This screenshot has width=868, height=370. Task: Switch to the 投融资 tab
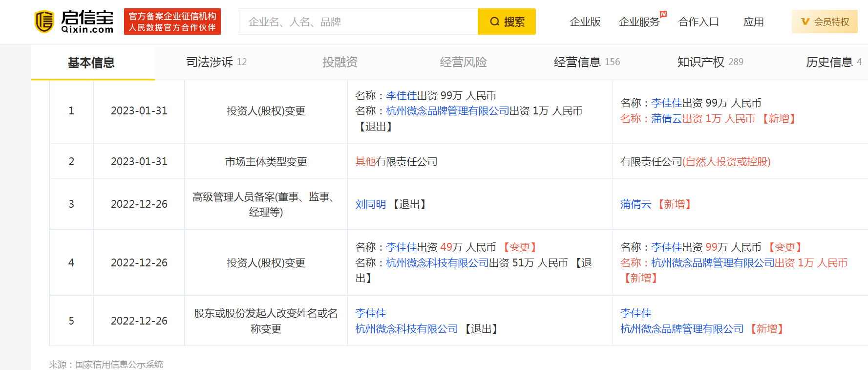[x=340, y=62]
